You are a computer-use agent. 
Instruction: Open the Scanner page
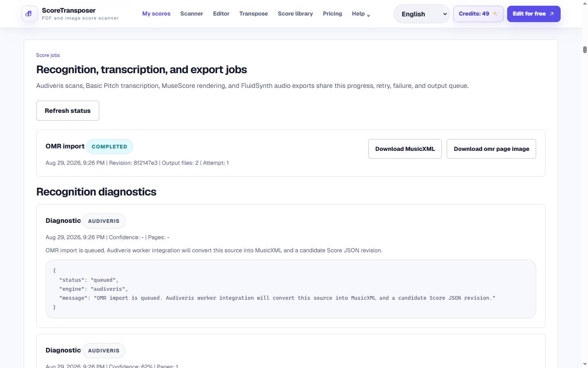point(192,13)
